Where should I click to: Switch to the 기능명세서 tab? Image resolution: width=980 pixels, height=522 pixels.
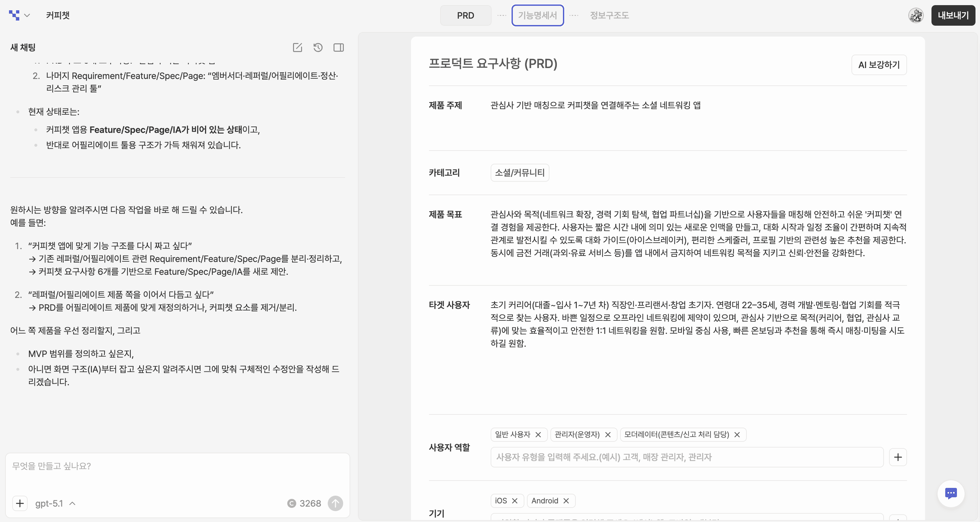click(x=537, y=16)
